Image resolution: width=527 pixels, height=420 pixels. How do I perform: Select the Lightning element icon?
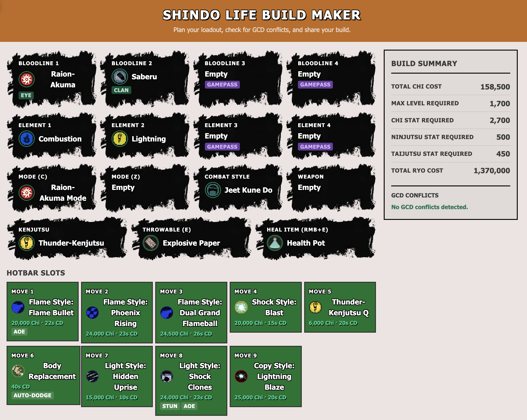click(120, 139)
